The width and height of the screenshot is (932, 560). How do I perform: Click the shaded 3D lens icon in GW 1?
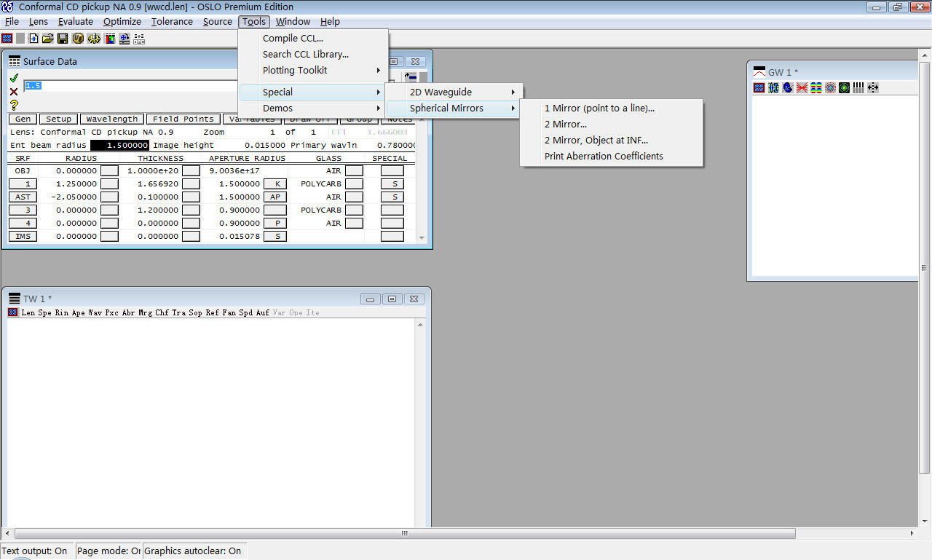point(788,87)
